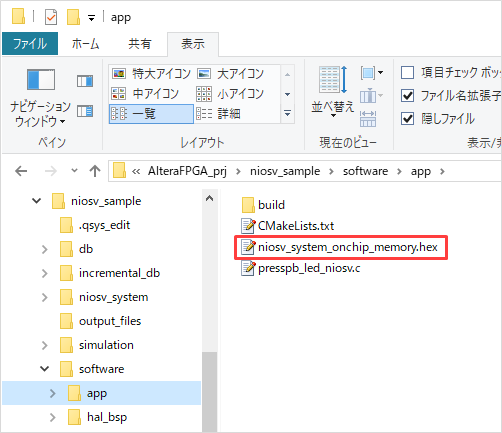Click the back navigation arrow
Screen dimensions: 502x433
(x=21, y=171)
